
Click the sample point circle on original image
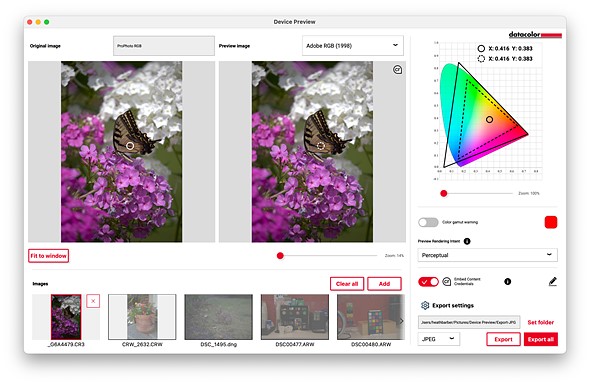pos(130,146)
